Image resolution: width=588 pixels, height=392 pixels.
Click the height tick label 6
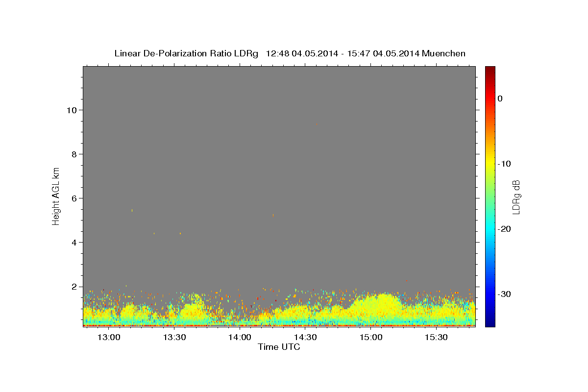73,198
